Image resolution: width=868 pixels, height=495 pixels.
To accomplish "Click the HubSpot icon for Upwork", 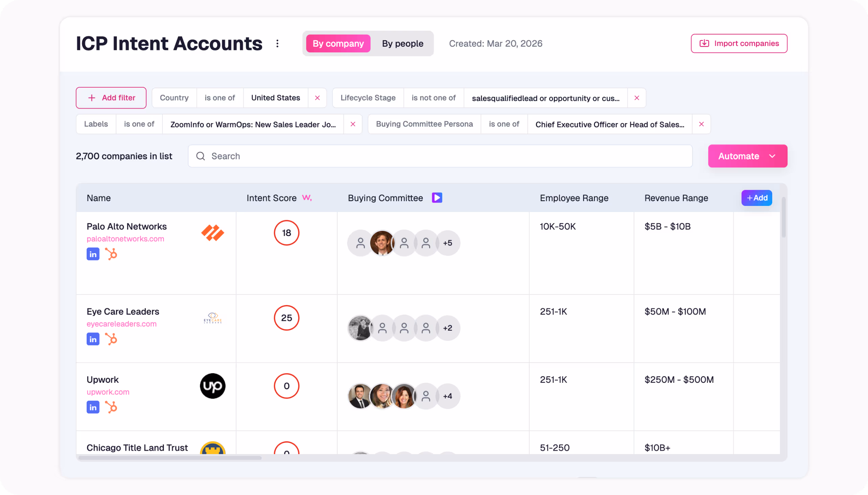I will pyautogui.click(x=112, y=407).
